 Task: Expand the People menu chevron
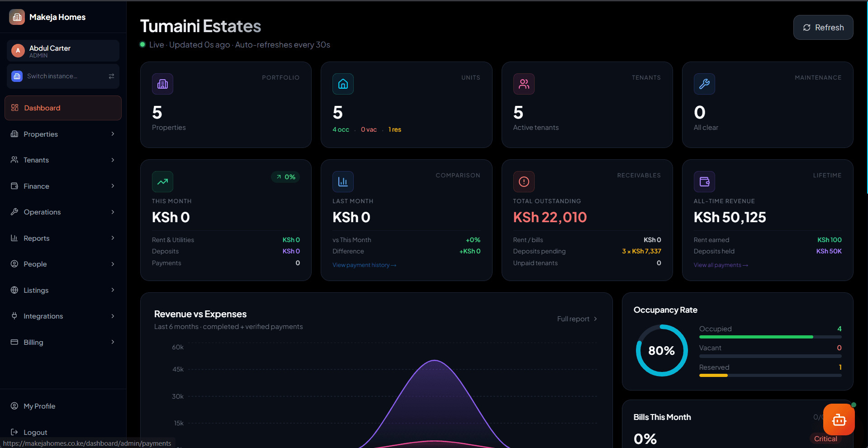[x=113, y=264]
